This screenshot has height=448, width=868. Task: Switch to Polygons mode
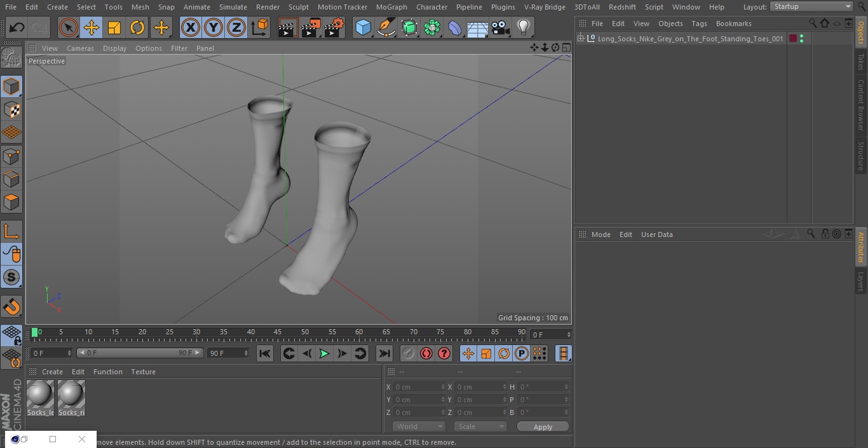[11, 202]
